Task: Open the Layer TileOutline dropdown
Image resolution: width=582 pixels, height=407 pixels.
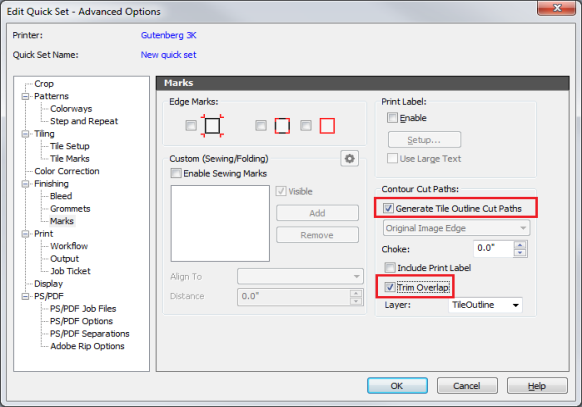Action: [x=485, y=305]
